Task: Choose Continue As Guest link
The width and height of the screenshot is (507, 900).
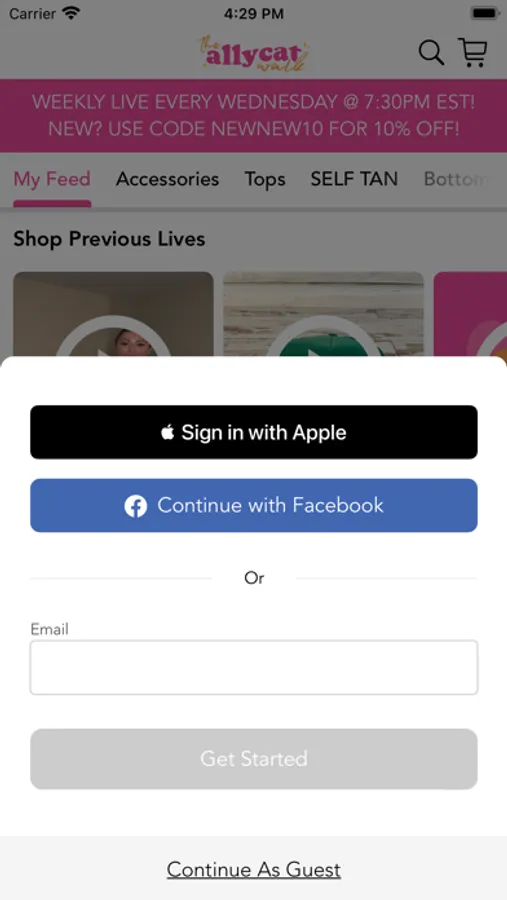Action: coord(254,870)
